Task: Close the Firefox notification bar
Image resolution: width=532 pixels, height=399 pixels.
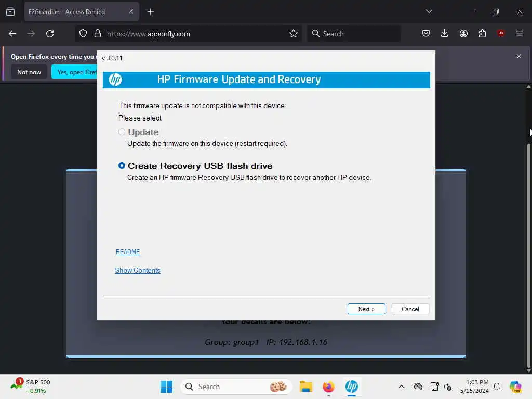Action: (519, 56)
